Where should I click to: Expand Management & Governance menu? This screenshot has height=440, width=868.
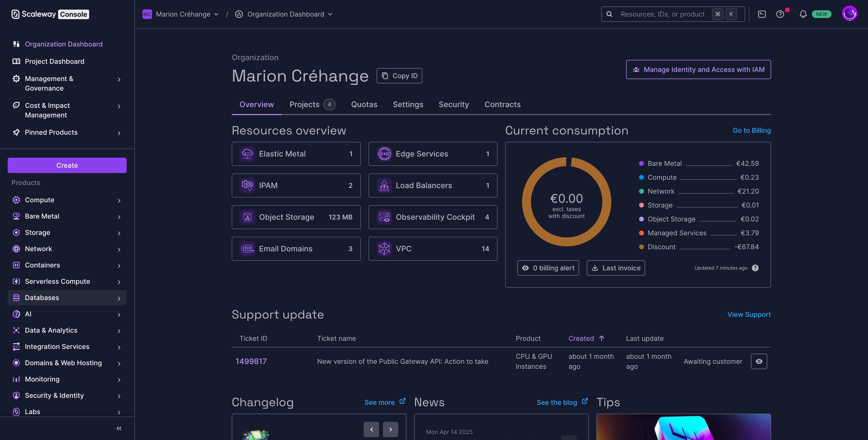(67, 83)
